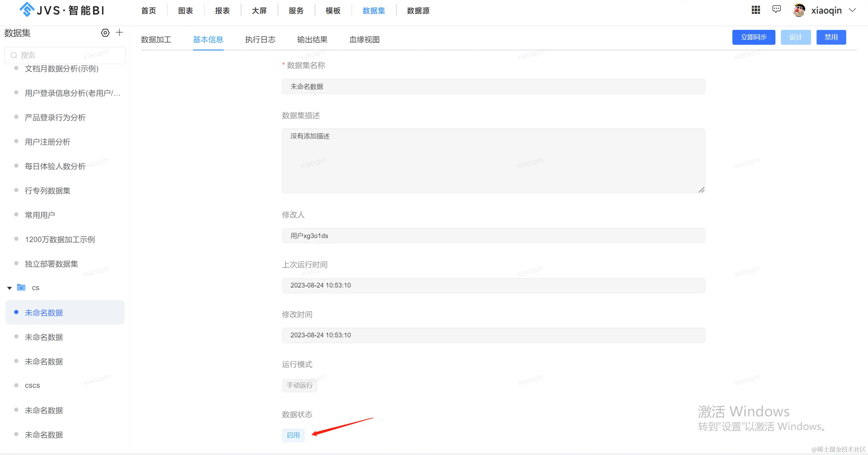The width and height of the screenshot is (868, 455).
Task: Select 1200万数据加工示例 dataset
Action: [x=60, y=239]
